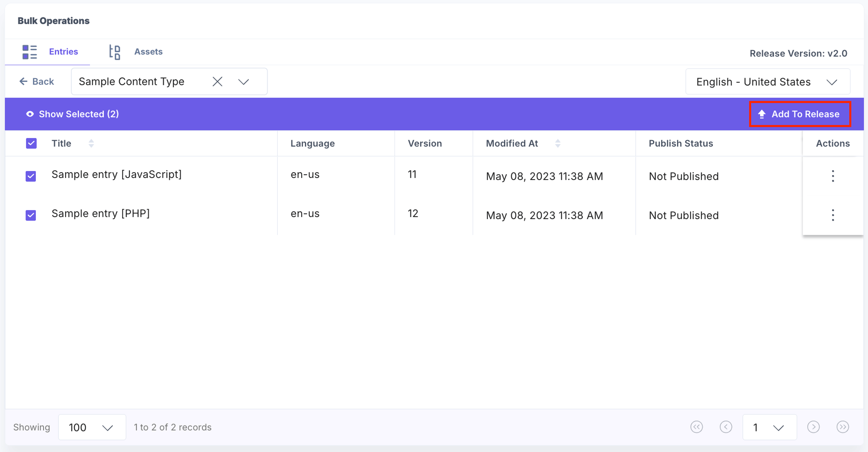Click version 12 cell

point(413,213)
